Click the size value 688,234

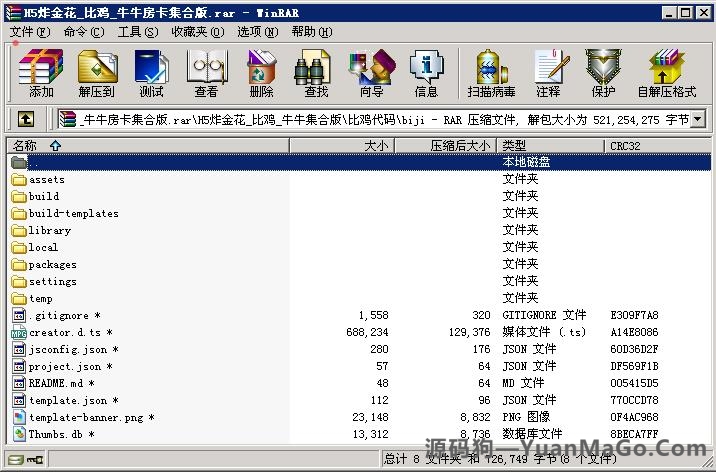coord(367,332)
